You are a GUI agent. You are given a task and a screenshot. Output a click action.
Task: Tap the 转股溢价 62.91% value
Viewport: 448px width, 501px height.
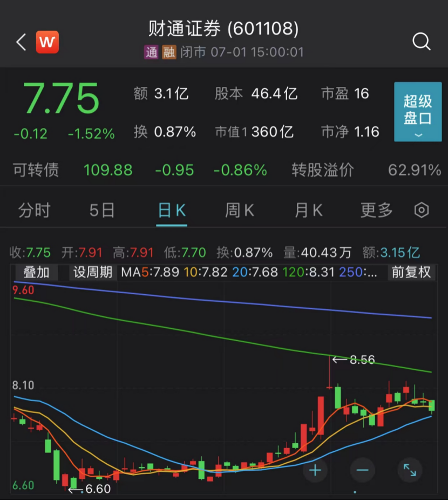click(366, 170)
